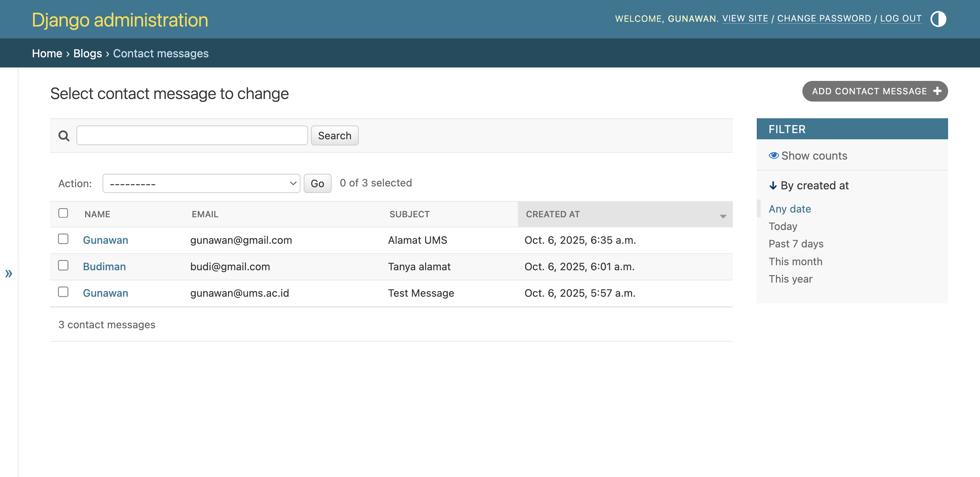Screen dimensions: 980x477
Task: Check the box for gunawan@ums.ac.id row
Action: (x=63, y=292)
